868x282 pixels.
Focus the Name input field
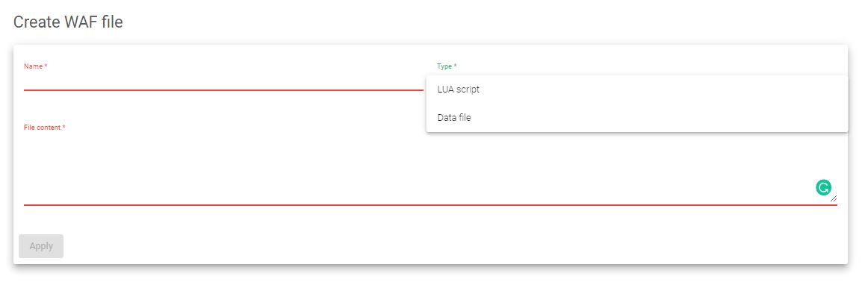[223, 81]
